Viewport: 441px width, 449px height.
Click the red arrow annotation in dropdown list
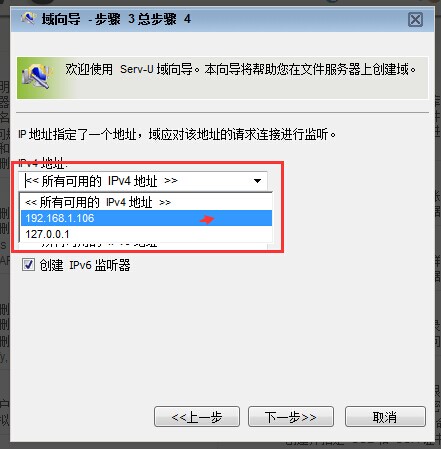(207, 219)
